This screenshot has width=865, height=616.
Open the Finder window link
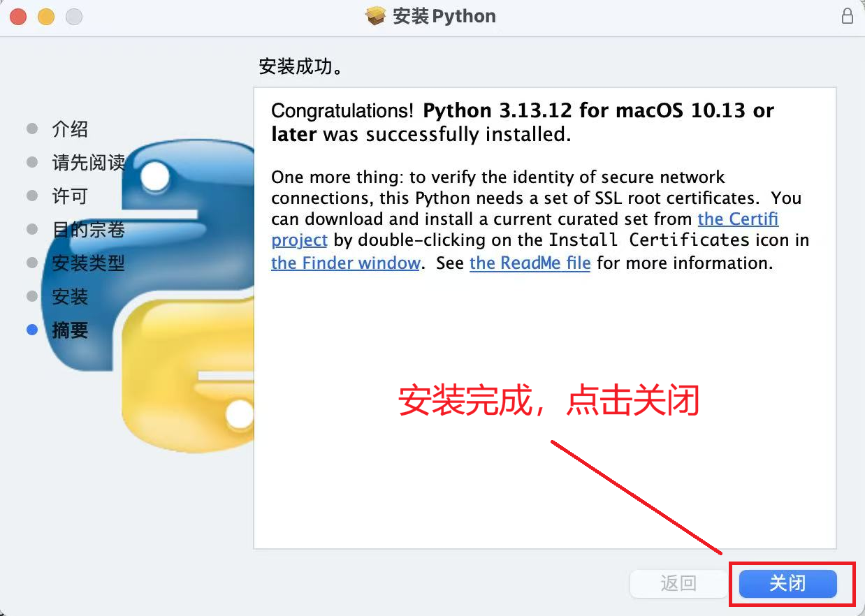tap(345, 263)
